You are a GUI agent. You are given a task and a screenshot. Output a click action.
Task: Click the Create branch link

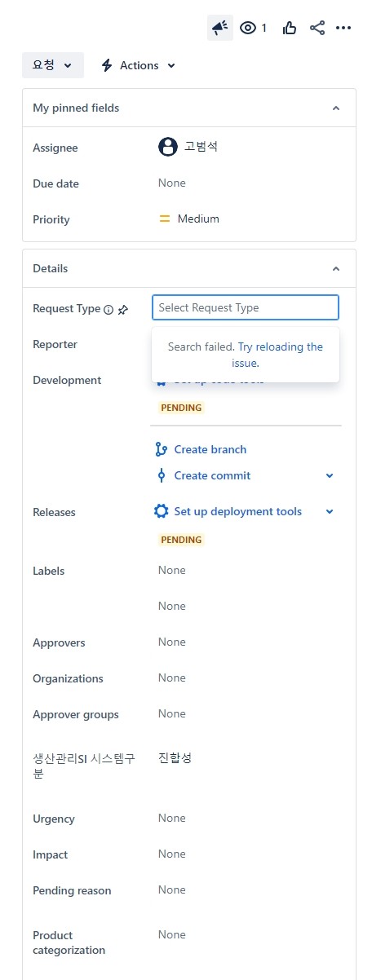210,449
